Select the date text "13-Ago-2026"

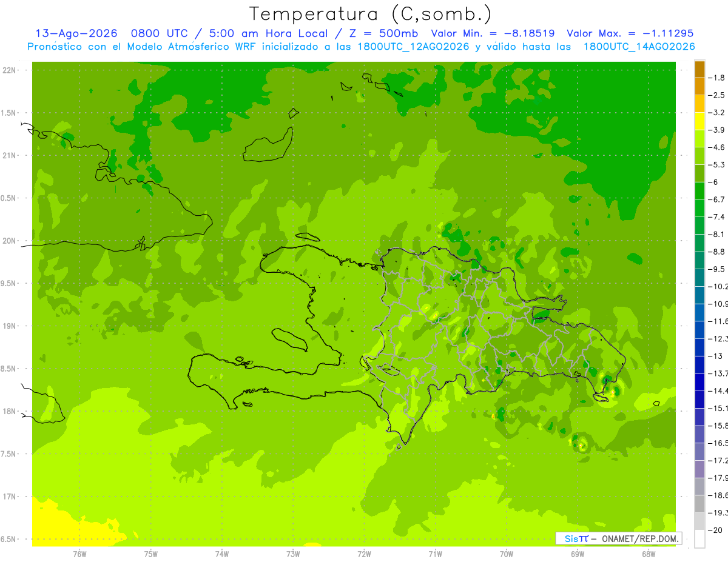pyautogui.click(x=76, y=33)
